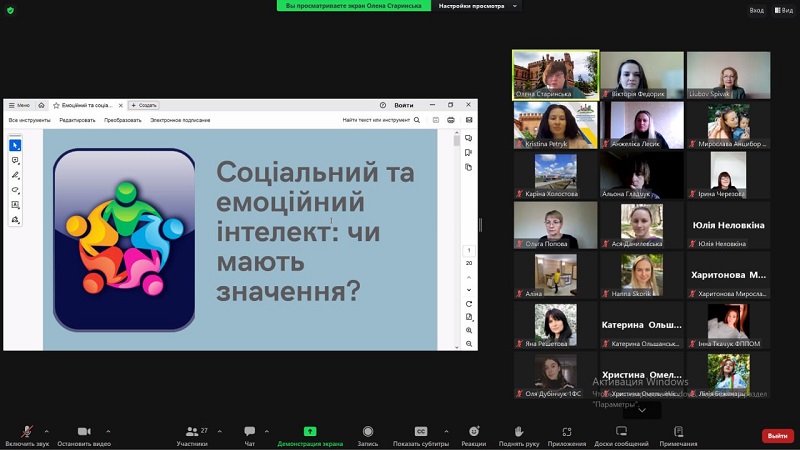Open Приложения apps panel

tap(567, 433)
